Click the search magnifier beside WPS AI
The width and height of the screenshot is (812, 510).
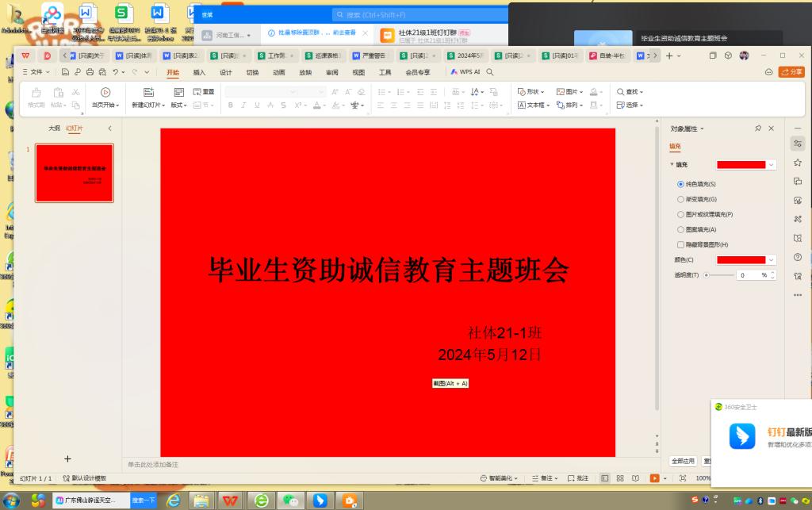(x=490, y=72)
